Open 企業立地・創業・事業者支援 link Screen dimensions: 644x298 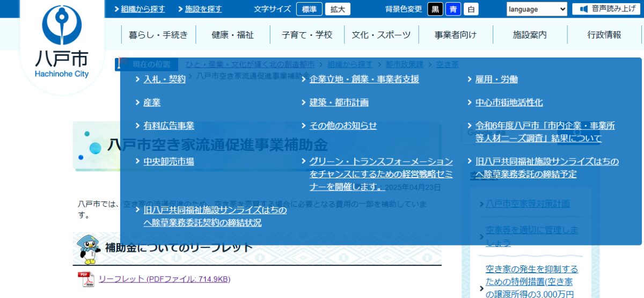(364, 79)
